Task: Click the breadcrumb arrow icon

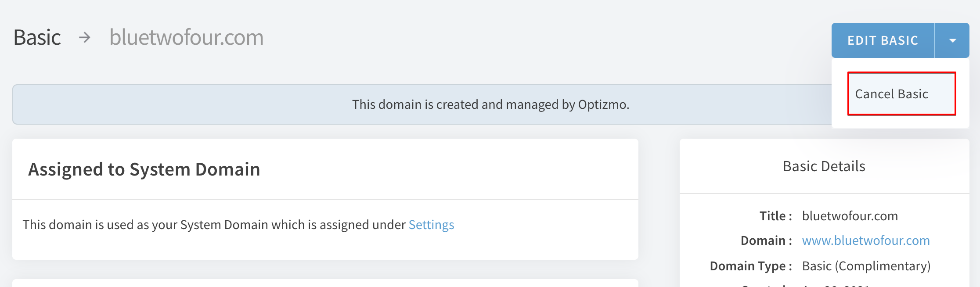Action: tap(85, 38)
